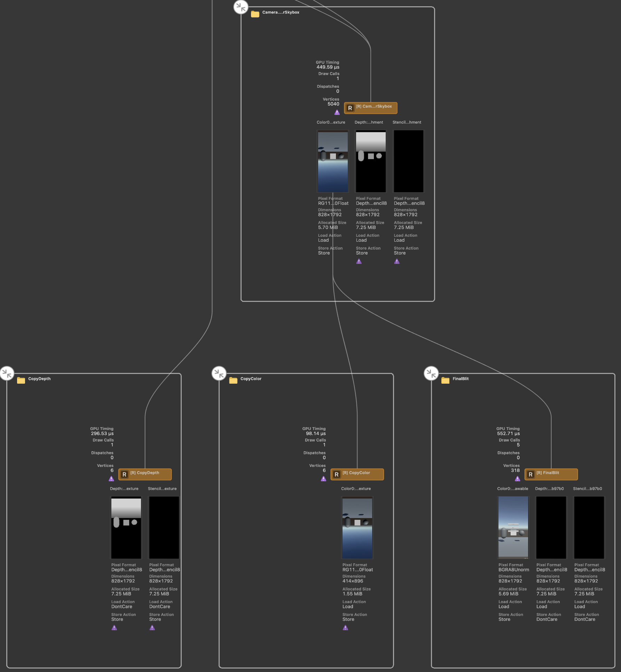Click the warning icon under skybox depth attachment

[x=359, y=261]
